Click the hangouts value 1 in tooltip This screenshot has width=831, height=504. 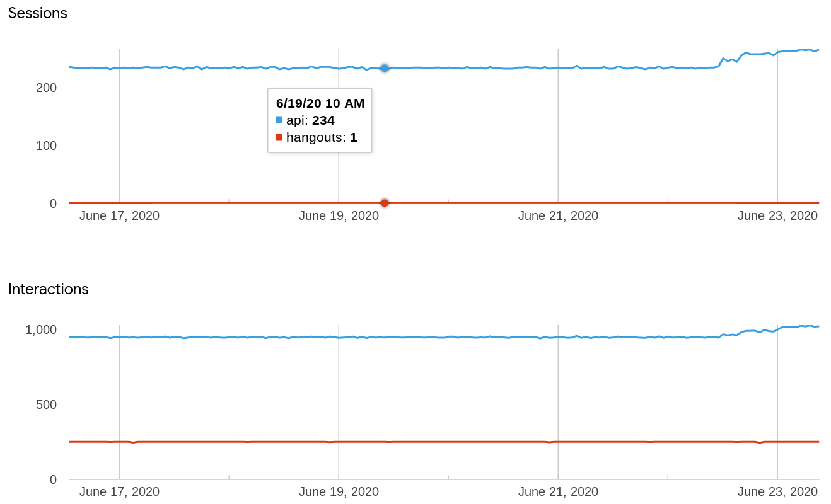354,137
